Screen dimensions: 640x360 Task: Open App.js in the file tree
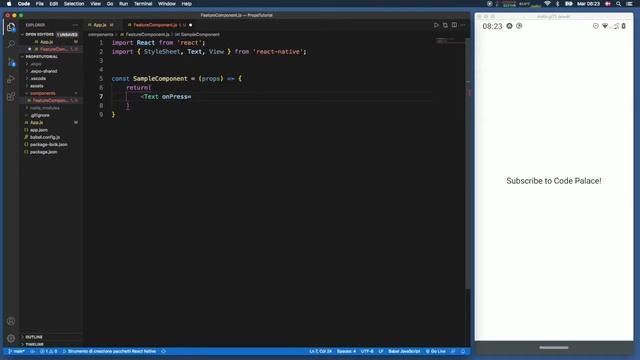coord(36,122)
